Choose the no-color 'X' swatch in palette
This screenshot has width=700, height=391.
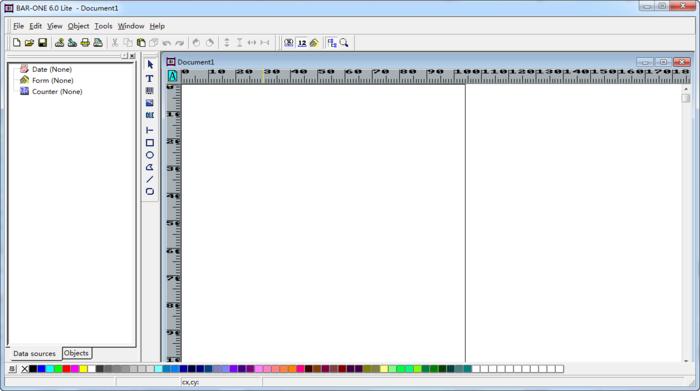pos(25,369)
